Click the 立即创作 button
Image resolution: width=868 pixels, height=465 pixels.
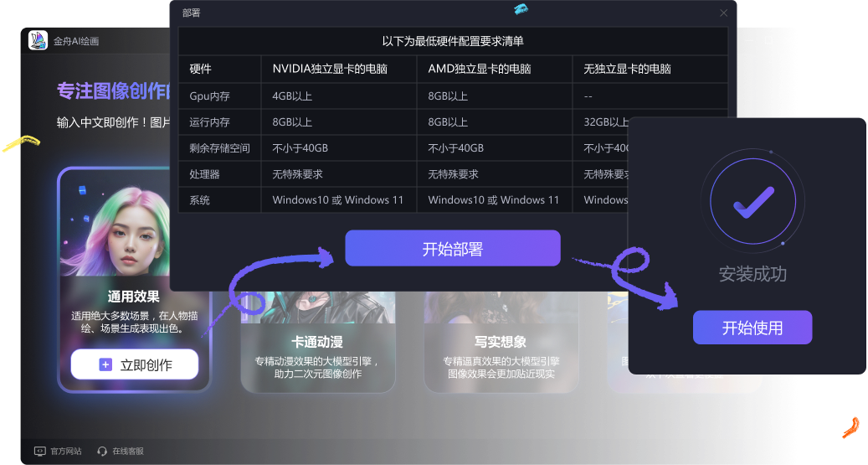tap(135, 364)
